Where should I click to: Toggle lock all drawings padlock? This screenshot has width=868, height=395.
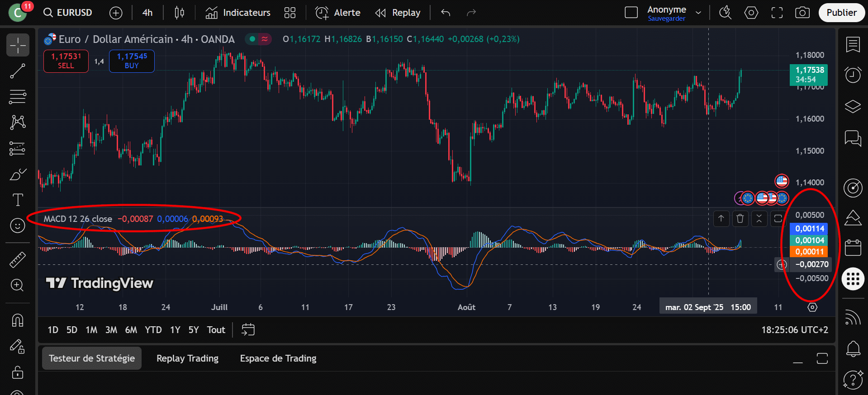pyautogui.click(x=18, y=372)
